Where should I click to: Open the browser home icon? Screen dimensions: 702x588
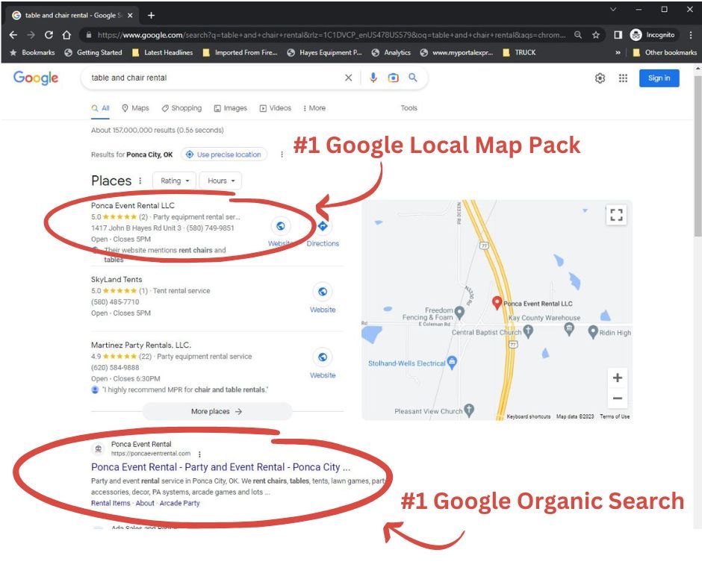point(66,35)
